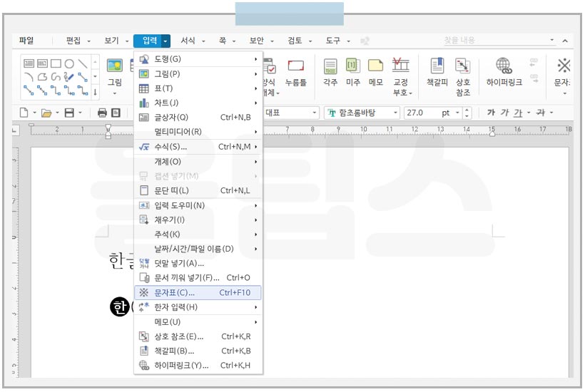Click the 27.0 font size field
The width and height of the screenshot is (585, 392).
tap(422, 113)
